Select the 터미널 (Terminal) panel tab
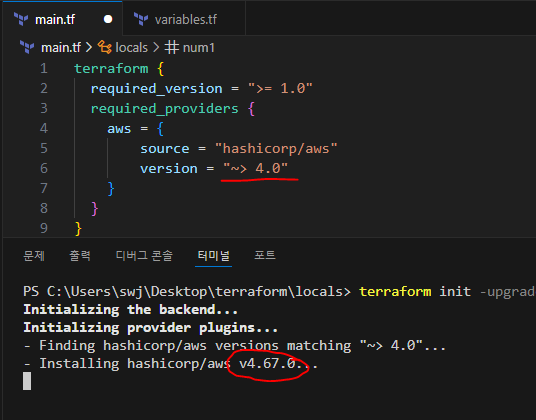 click(214, 255)
